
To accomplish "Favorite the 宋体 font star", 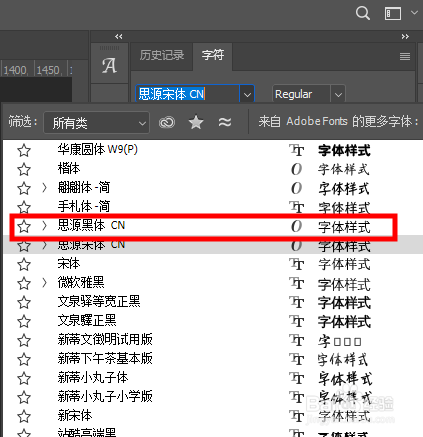I will [24, 265].
